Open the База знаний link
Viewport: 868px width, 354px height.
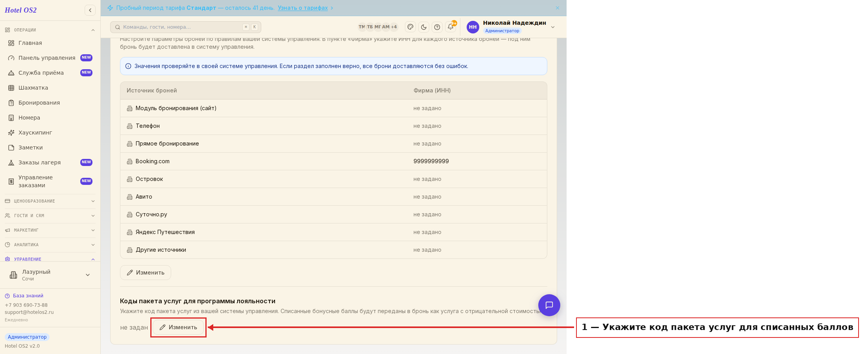[28, 296]
